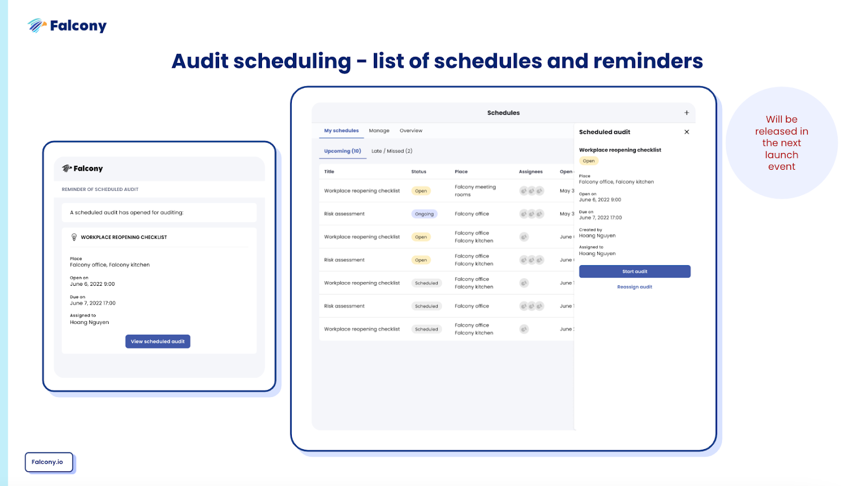The image size is (868, 486).
Task: Click 'Will be released in the next launch event' circle
Action: point(782,143)
